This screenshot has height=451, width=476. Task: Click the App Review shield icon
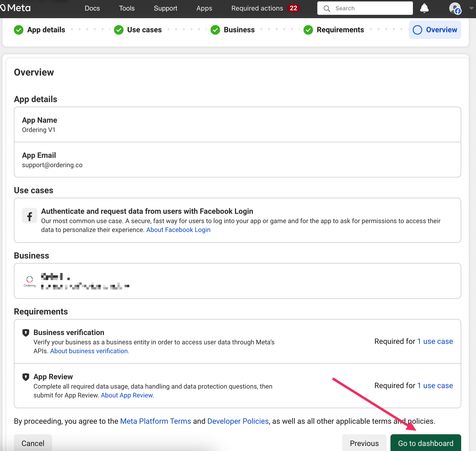coord(26,377)
